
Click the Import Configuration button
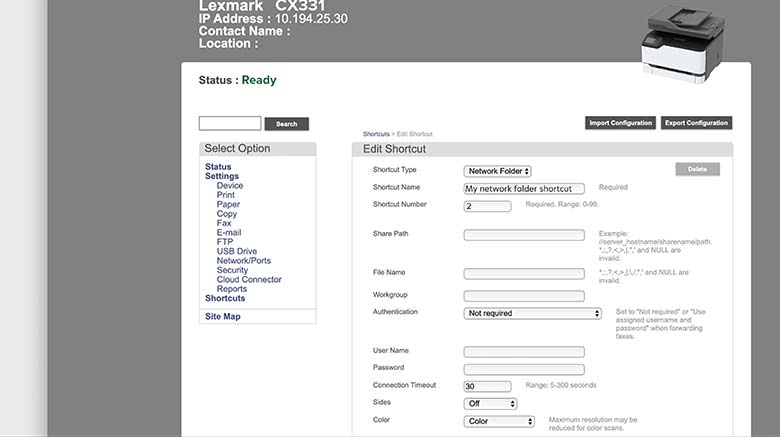click(619, 123)
